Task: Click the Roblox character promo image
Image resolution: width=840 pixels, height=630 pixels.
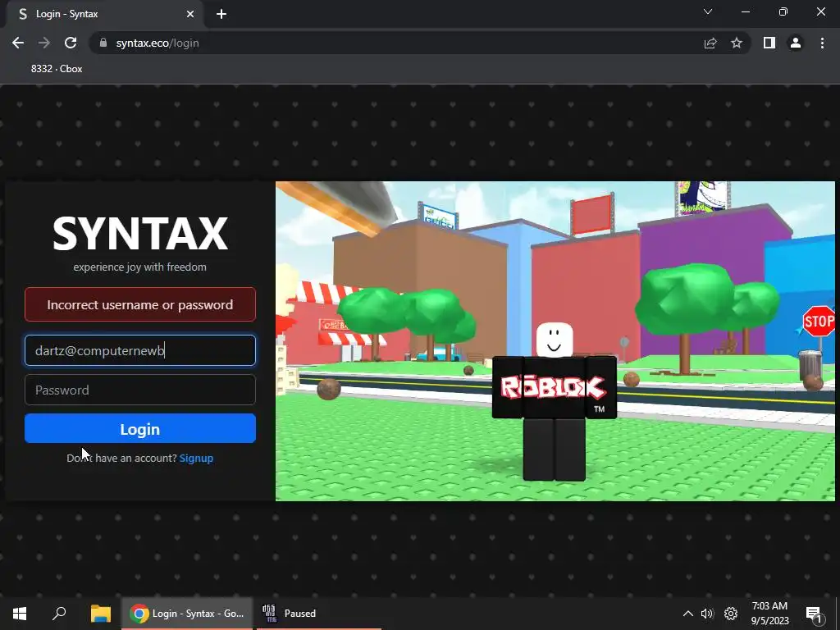Action: coord(555,341)
